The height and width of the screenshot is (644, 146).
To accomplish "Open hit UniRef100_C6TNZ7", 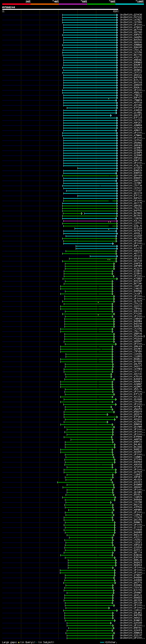I will click(131, 20).
